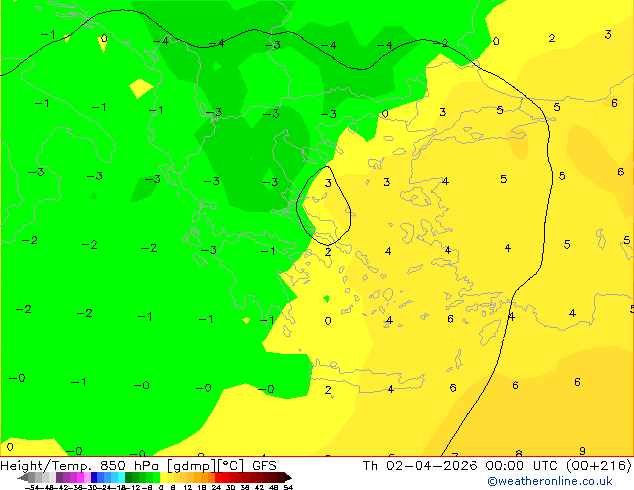Click the dark maroon right arrow end of the legend

tap(287, 477)
